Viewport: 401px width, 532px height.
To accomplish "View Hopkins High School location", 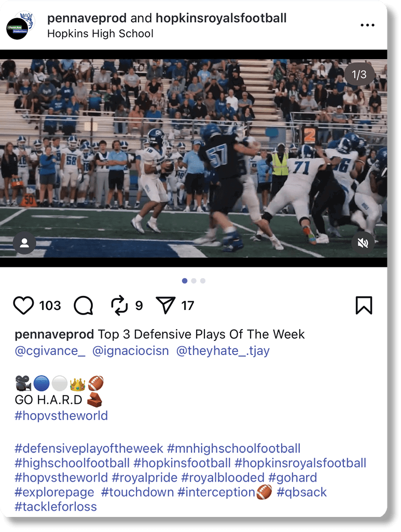I will [x=100, y=34].
